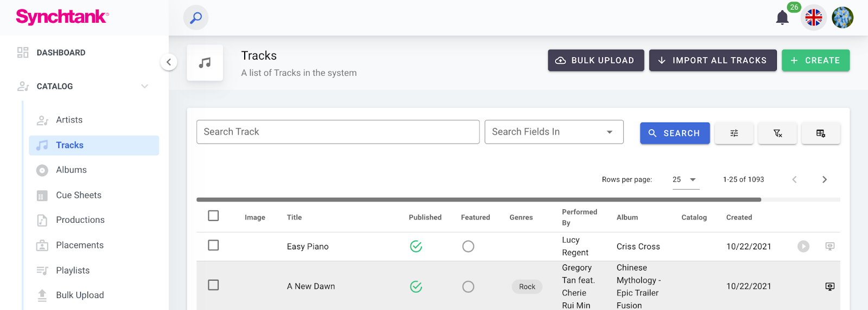868x310 pixels.
Task: Toggle Featured for A New Dawn
Action: (468, 287)
